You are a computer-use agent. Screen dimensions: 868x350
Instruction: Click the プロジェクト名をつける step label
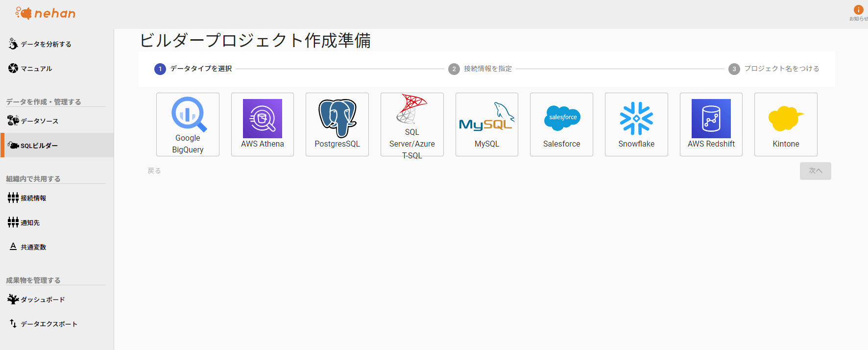coord(782,69)
